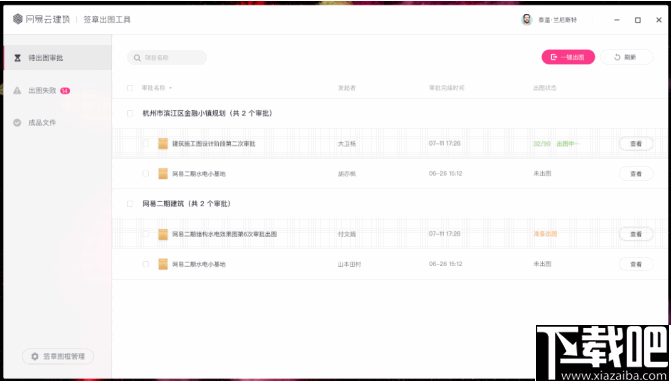Image resolution: width=671 pixels, height=381 pixels.
Task: Click the magnifier icon in the search box
Action: click(137, 58)
